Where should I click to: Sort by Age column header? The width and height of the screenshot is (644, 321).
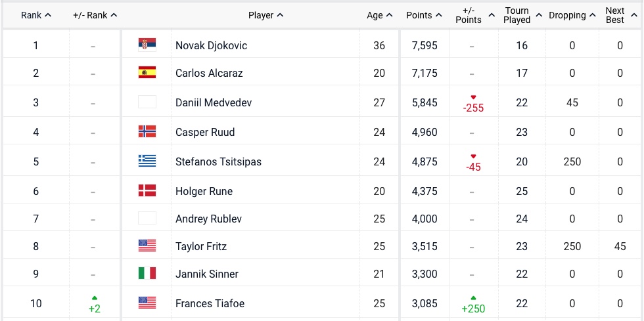tap(379, 15)
